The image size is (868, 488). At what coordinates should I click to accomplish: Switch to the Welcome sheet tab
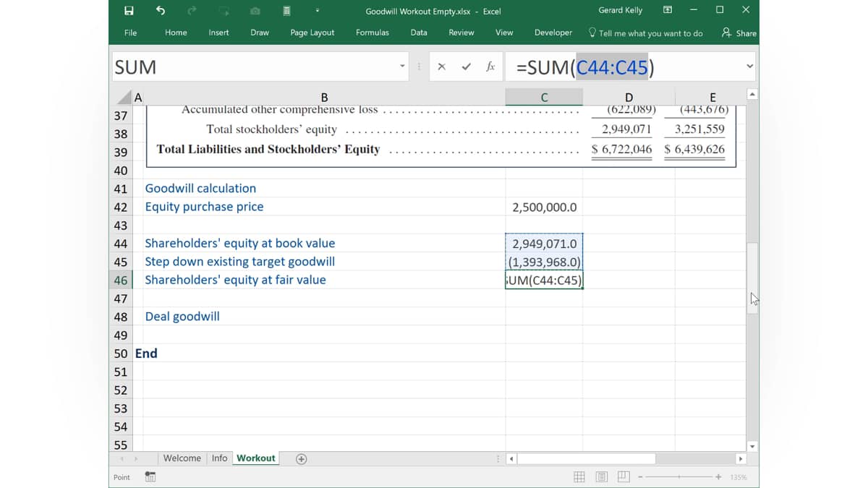[x=182, y=458]
